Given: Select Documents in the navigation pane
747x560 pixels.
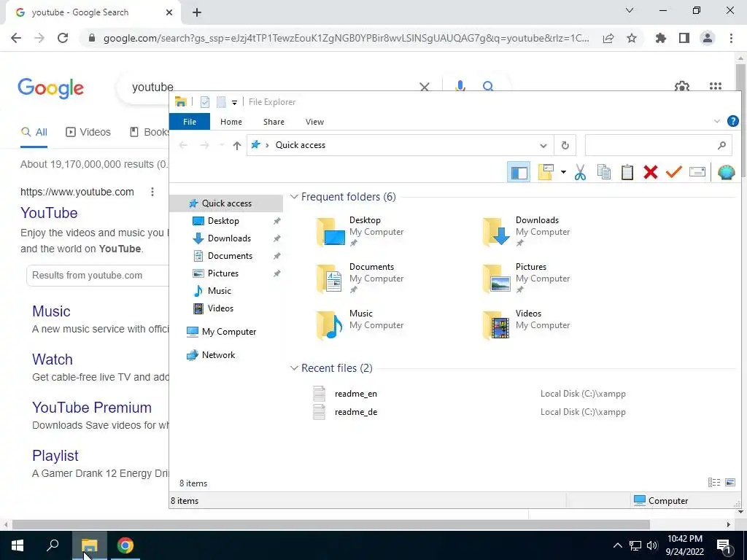Looking at the screenshot, I should pos(230,256).
